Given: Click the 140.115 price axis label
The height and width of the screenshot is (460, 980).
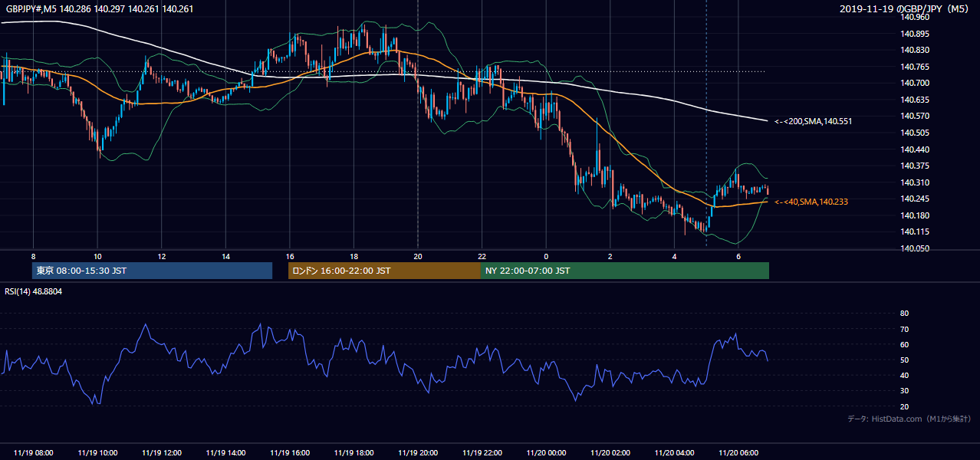Looking at the screenshot, I should pyautogui.click(x=914, y=232).
